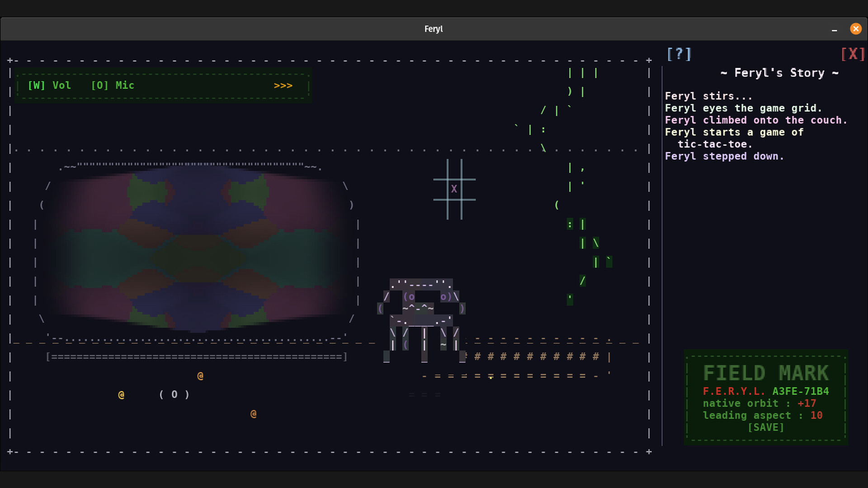Open the FIELD MARK details panel
Viewport: 868px width, 488px height.
[766, 372]
